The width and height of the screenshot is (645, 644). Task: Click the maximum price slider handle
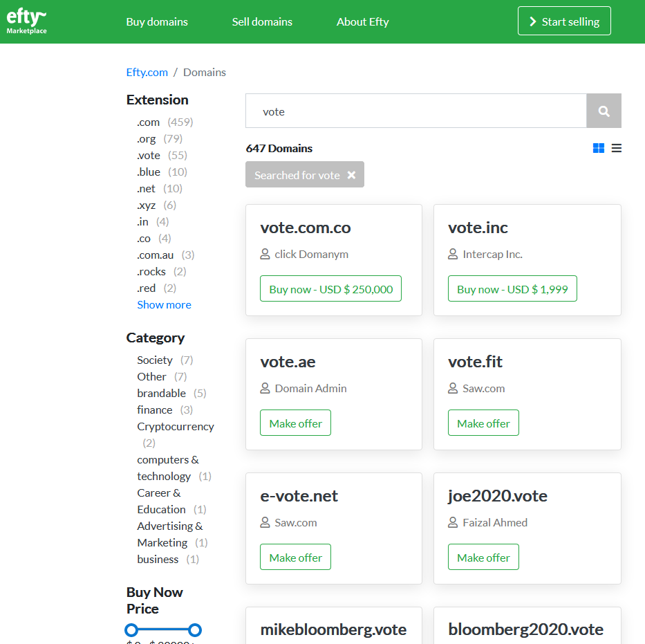click(x=195, y=630)
